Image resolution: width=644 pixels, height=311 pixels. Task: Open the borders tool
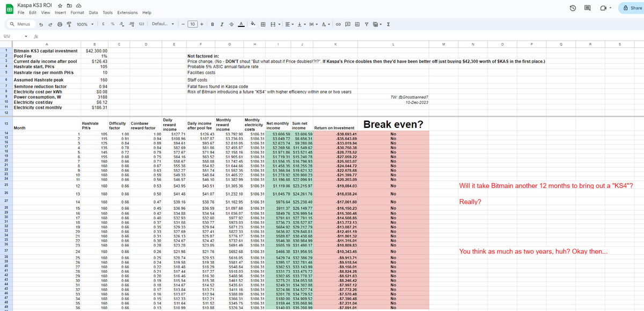tap(263, 24)
